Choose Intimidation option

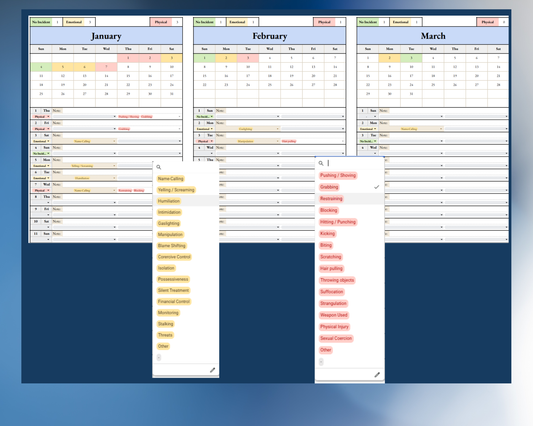pyautogui.click(x=169, y=212)
